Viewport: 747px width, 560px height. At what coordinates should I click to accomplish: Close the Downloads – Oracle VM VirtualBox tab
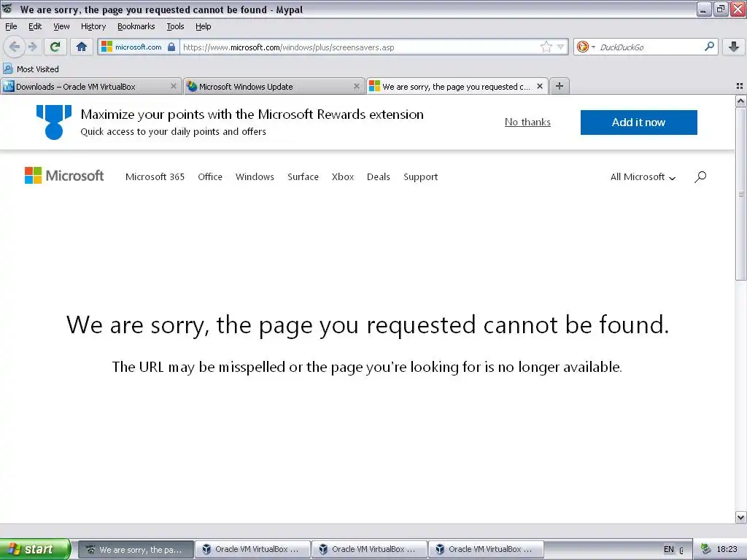click(174, 86)
